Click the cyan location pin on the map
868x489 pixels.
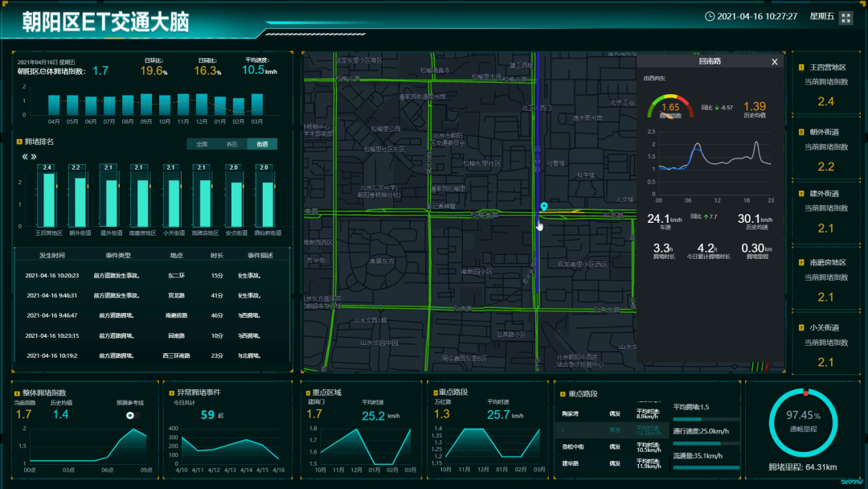544,208
